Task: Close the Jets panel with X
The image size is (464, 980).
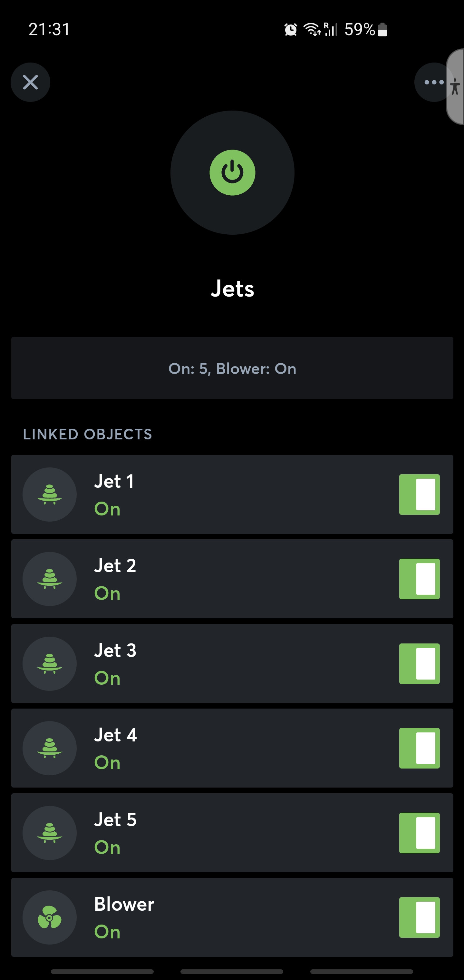Action: pyautogui.click(x=30, y=82)
